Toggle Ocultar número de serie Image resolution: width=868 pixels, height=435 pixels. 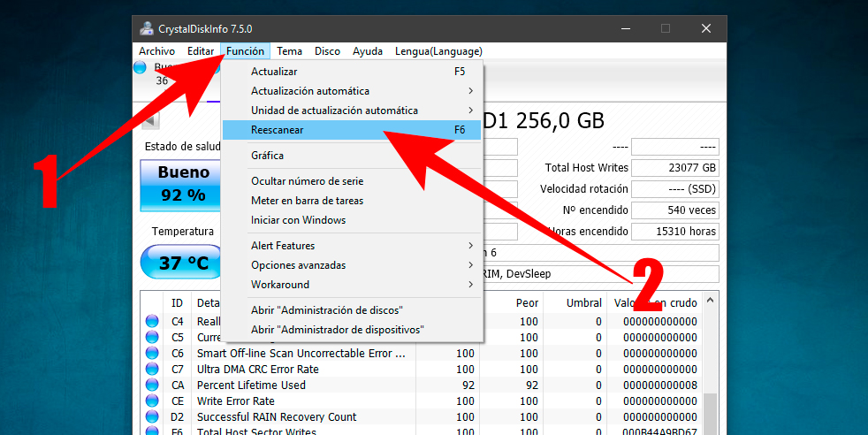(x=352, y=181)
